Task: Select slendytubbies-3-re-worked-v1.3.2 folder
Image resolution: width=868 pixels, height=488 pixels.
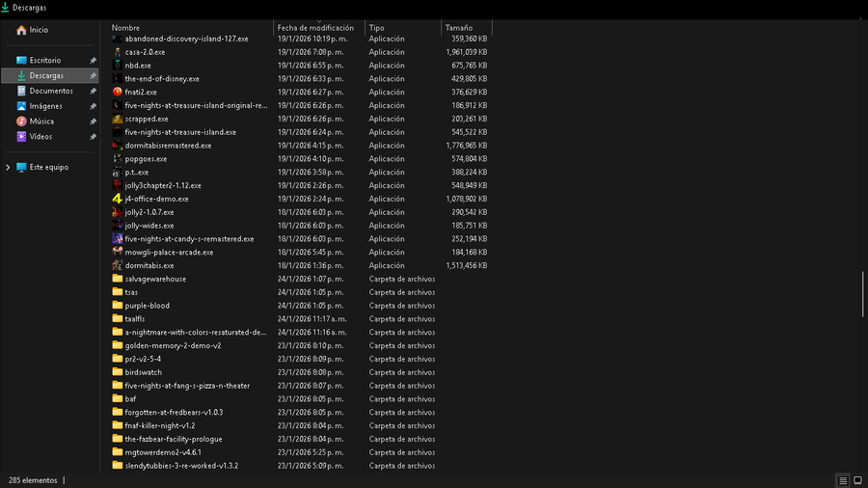Action: pos(181,466)
